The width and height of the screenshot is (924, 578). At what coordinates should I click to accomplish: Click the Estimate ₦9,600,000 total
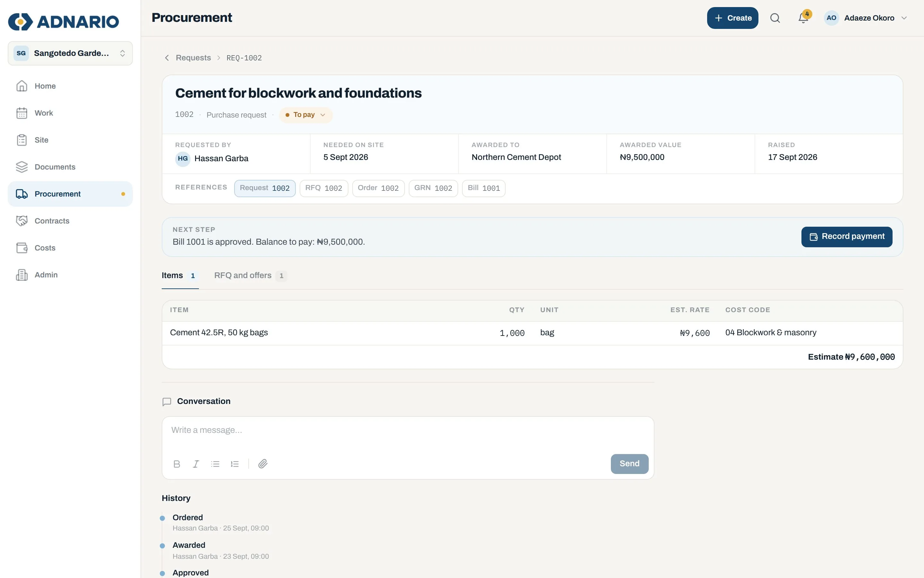tap(851, 357)
